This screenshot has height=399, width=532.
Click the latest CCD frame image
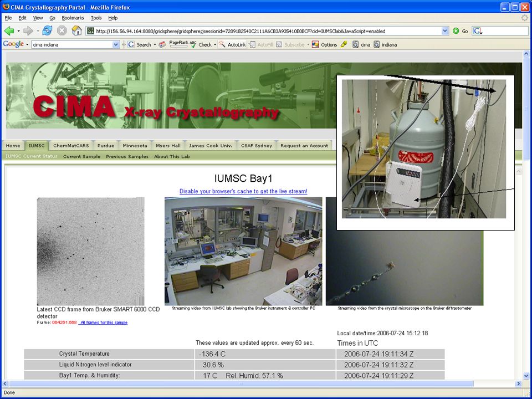(90, 252)
